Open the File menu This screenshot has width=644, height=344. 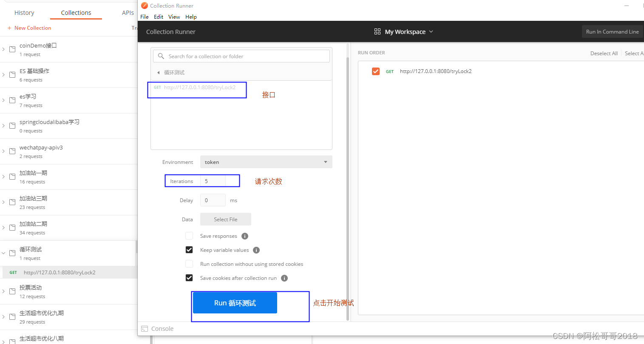(x=145, y=17)
